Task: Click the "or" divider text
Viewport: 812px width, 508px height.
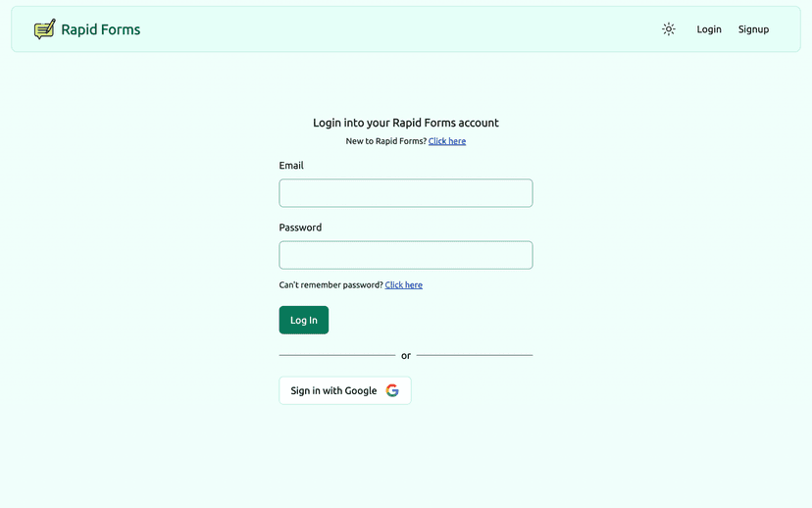Action: click(406, 355)
